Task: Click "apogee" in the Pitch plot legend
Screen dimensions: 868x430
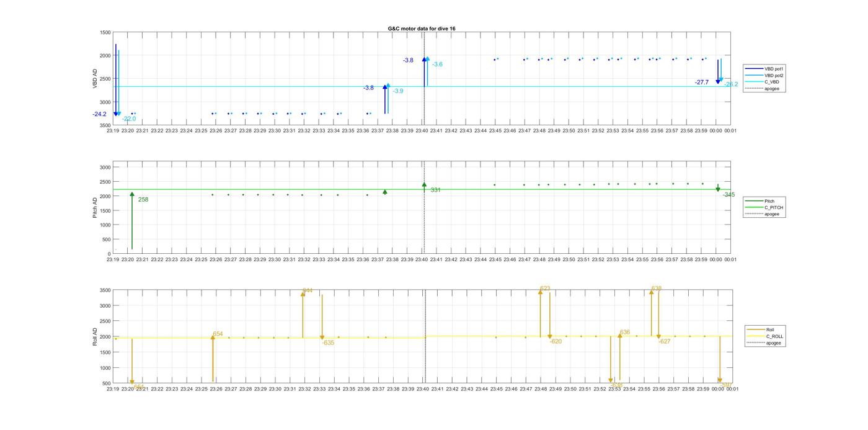Action: 772,214
